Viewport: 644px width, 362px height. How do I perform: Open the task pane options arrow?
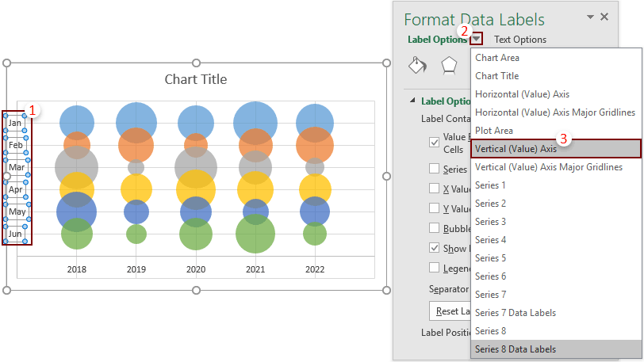click(590, 17)
